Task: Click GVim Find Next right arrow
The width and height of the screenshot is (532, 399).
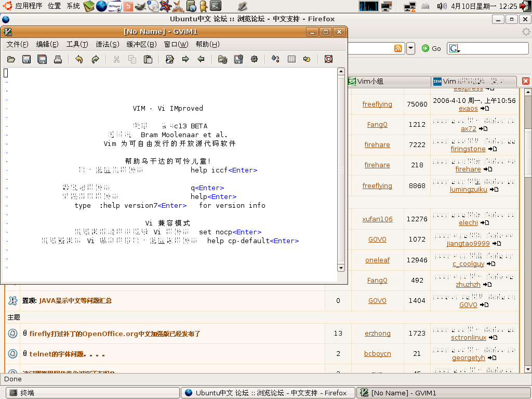Action: (185, 59)
